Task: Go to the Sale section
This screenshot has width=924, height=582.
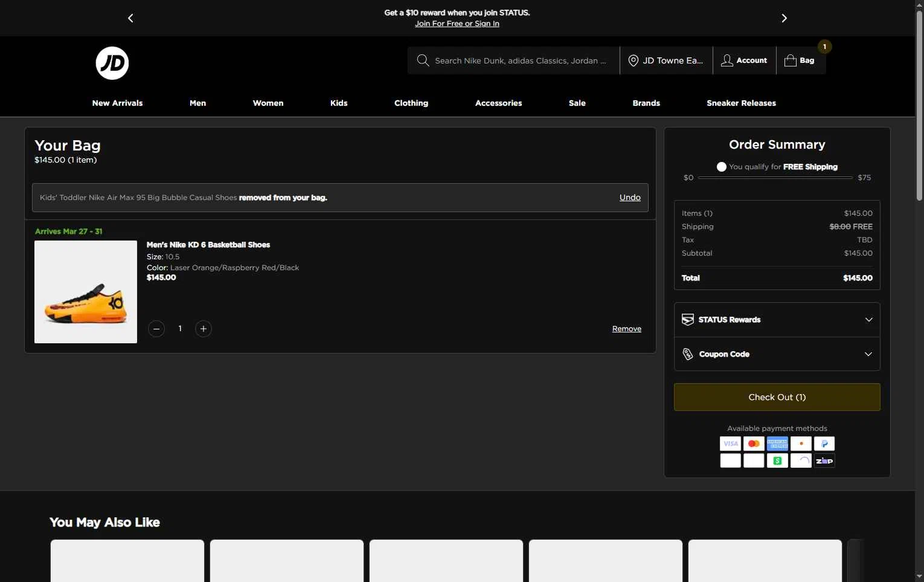Action: (577, 103)
